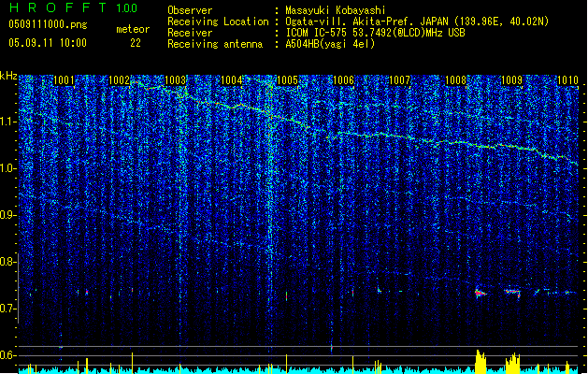Select the filename 0509111000.png
The width and height of the screenshot is (588, 374).
click(48, 24)
